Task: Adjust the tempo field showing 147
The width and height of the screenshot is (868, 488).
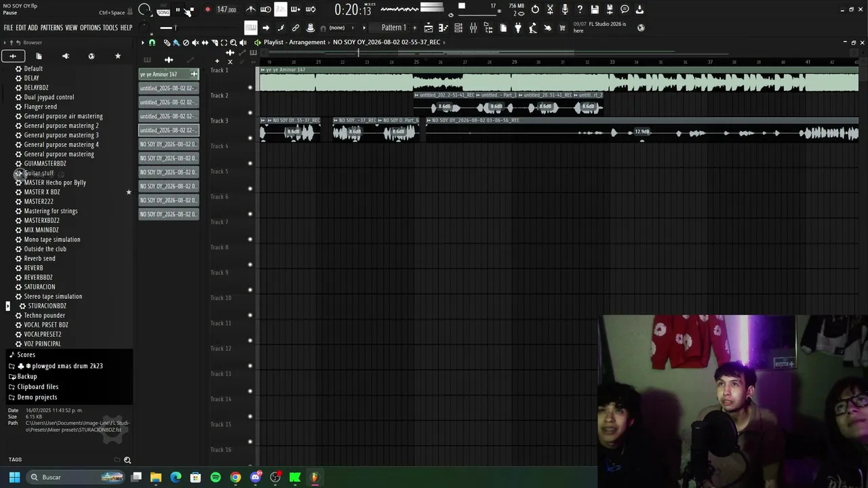Action: point(226,9)
